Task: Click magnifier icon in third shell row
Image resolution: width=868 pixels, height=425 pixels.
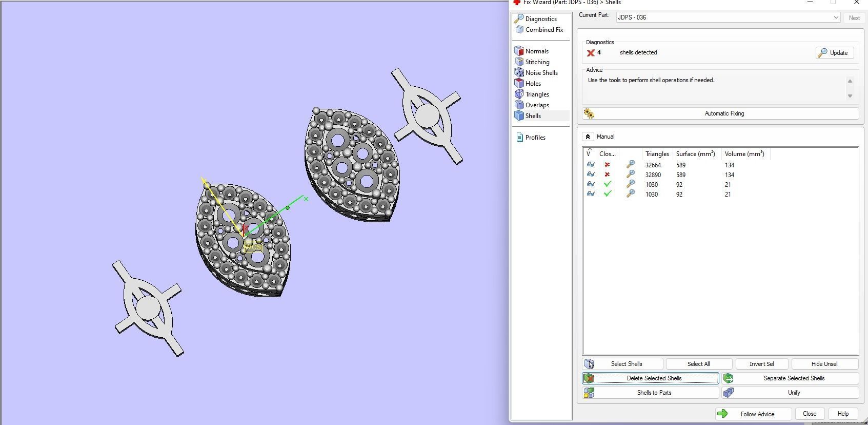Action: pyautogui.click(x=630, y=184)
